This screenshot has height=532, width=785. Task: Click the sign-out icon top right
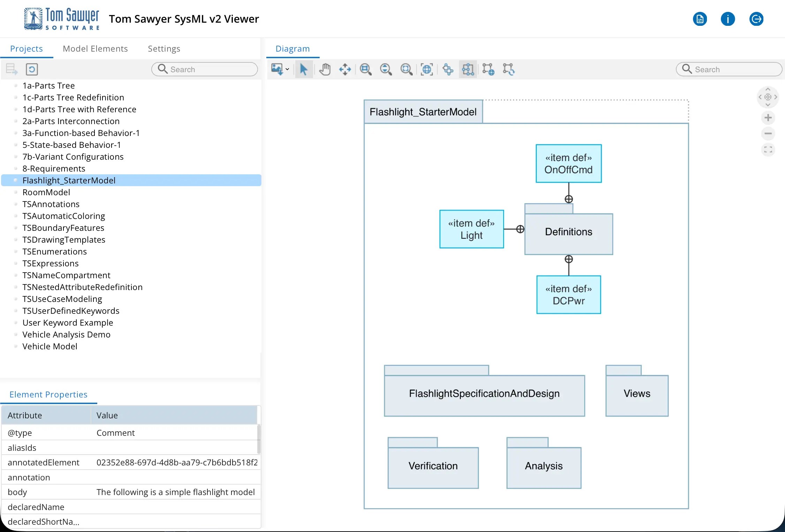point(756,19)
